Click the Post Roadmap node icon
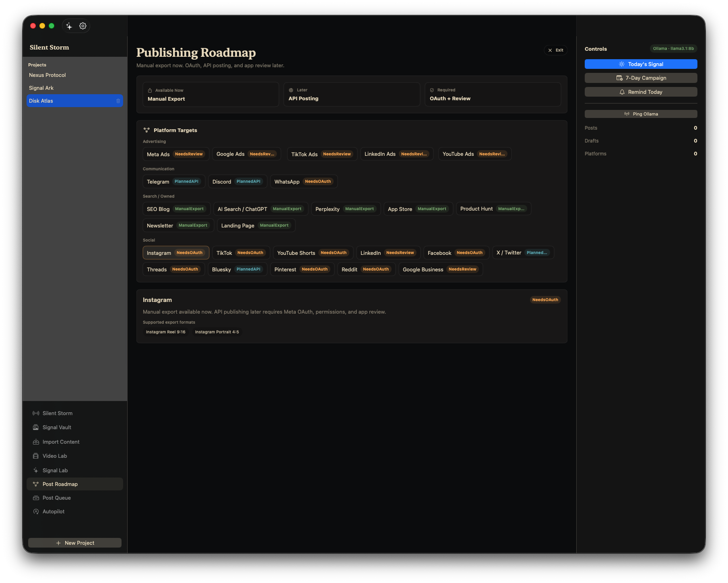Image resolution: width=728 pixels, height=583 pixels. tap(36, 484)
